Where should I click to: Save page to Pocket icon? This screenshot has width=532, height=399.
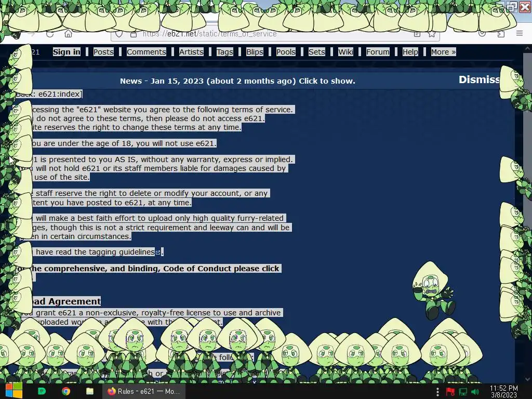click(x=482, y=34)
